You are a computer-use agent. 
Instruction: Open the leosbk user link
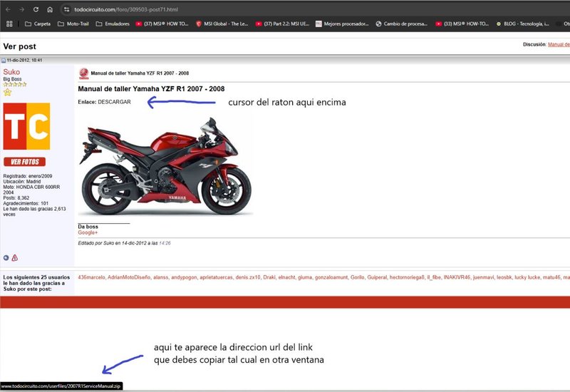(504, 277)
